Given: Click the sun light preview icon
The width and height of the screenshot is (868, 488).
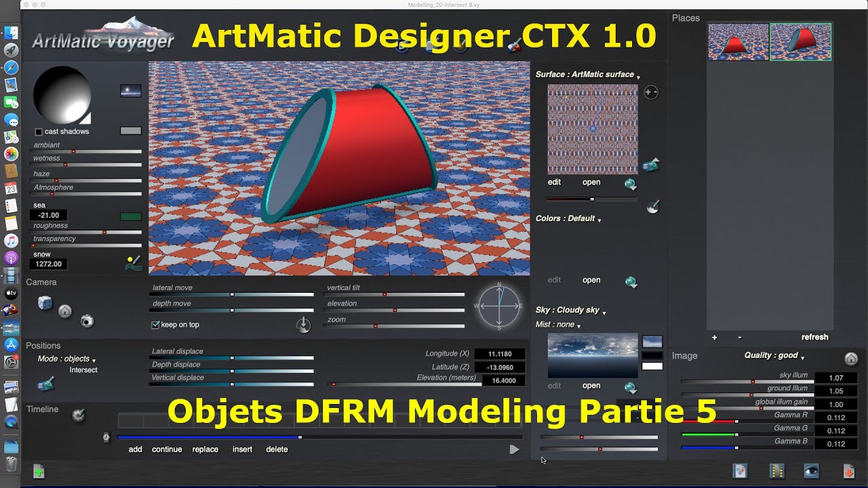Looking at the screenshot, I should click(x=131, y=90).
